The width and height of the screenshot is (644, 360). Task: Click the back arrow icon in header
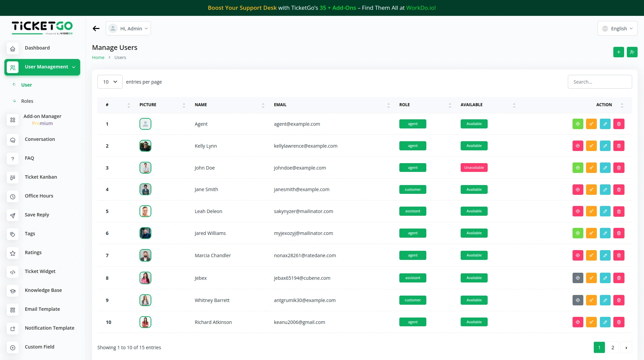[x=96, y=29]
